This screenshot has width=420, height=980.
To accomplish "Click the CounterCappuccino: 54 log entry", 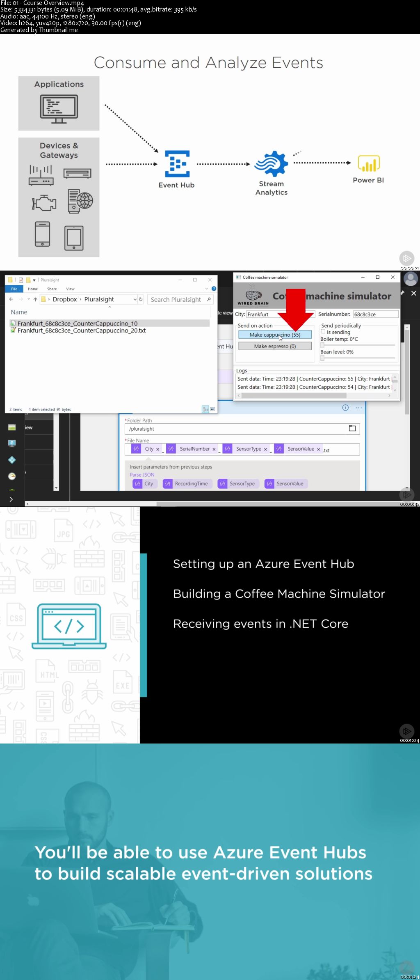I will [x=314, y=387].
